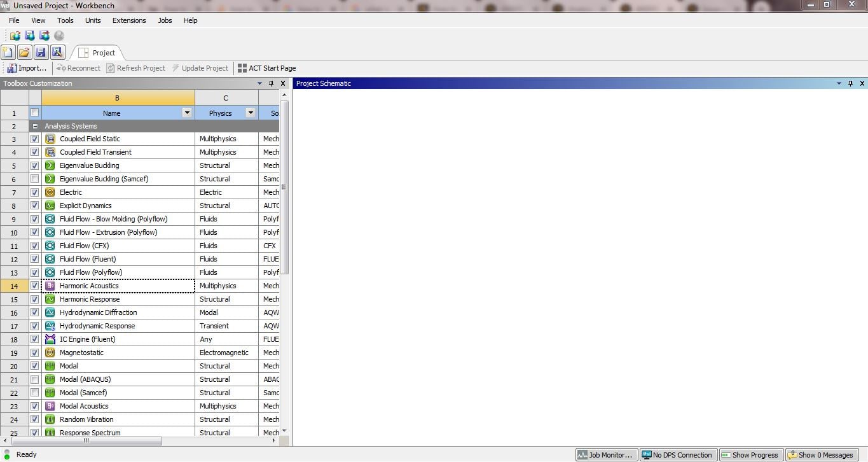Click the toolbox vertical scrollbar thumb
The height and width of the screenshot is (462, 868).
(284, 187)
